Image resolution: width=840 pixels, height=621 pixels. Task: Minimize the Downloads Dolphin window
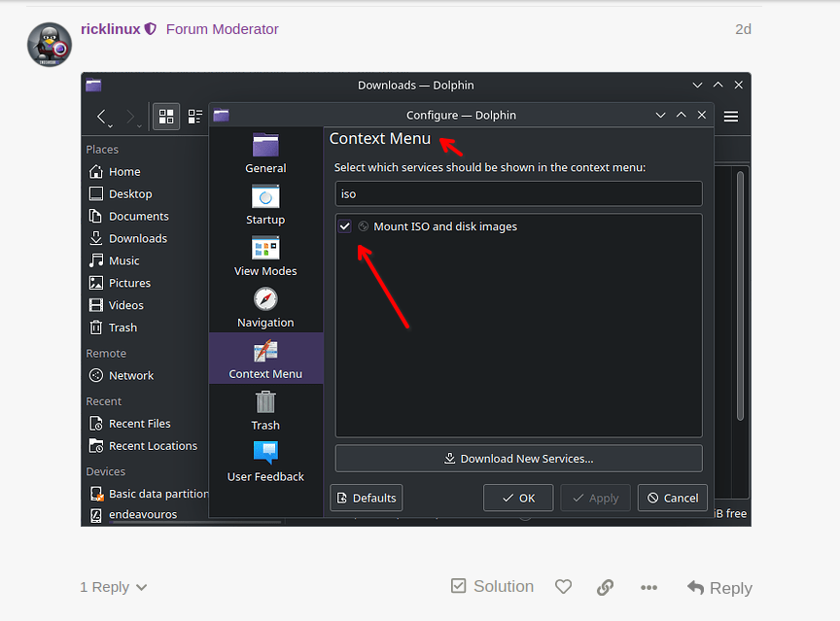tap(697, 86)
